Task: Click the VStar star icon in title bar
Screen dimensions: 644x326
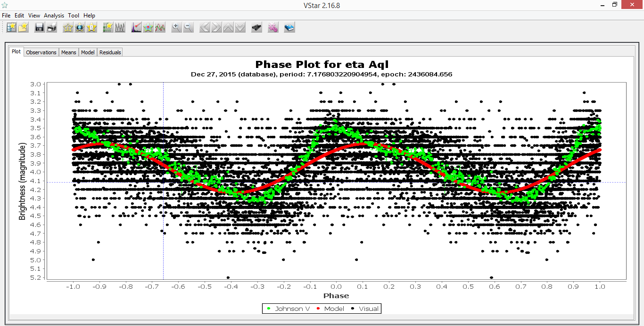Action: point(5,5)
